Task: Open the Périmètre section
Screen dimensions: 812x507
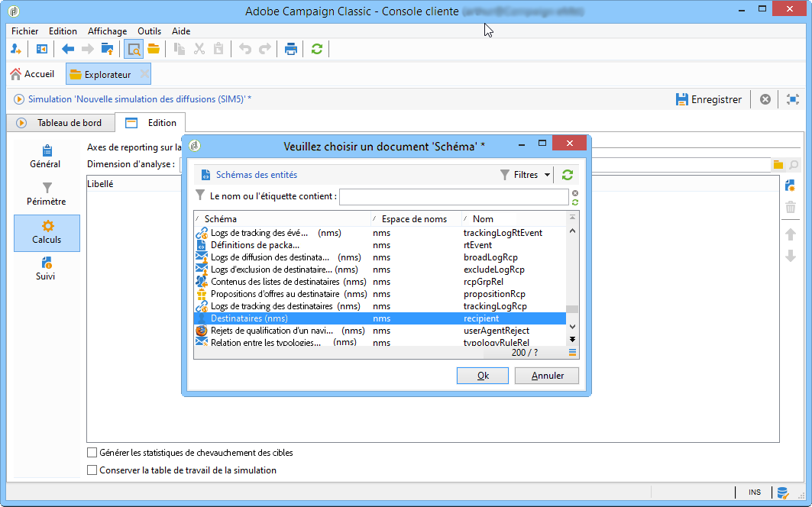Action: (x=46, y=194)
